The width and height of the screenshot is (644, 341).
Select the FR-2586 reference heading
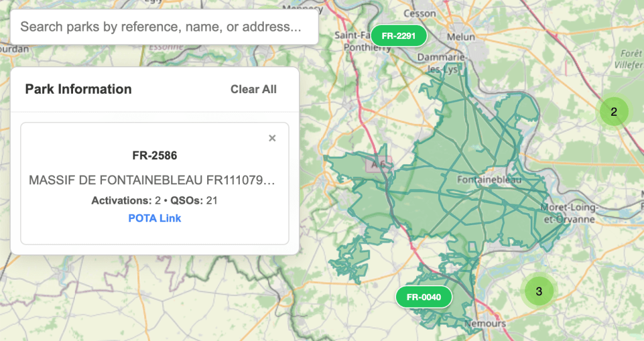click(155, 155)
